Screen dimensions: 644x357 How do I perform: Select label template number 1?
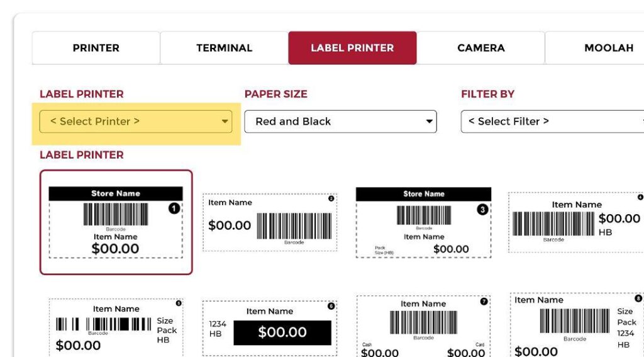116,222
